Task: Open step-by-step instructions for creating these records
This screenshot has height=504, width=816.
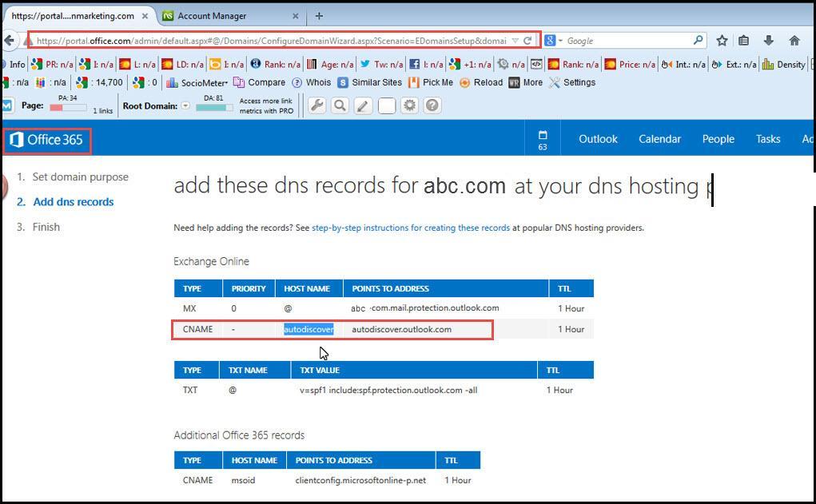Action: (x=411, y=228)
